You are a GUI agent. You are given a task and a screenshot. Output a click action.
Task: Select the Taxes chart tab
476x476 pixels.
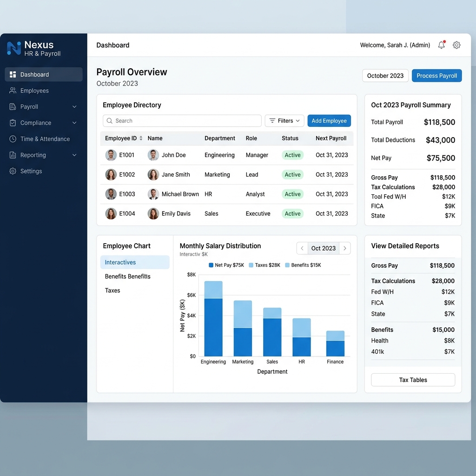135,290
